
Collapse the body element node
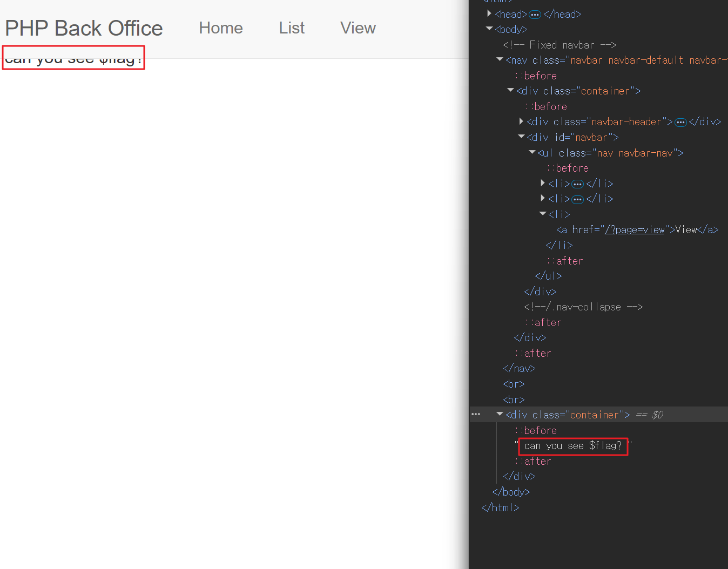coord(489,29)
